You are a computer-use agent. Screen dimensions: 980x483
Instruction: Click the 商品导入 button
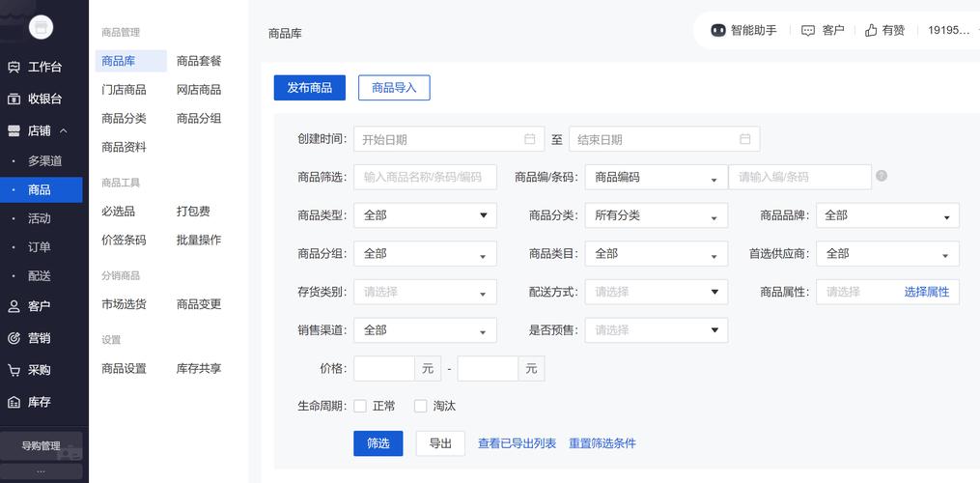coord(394,88)
